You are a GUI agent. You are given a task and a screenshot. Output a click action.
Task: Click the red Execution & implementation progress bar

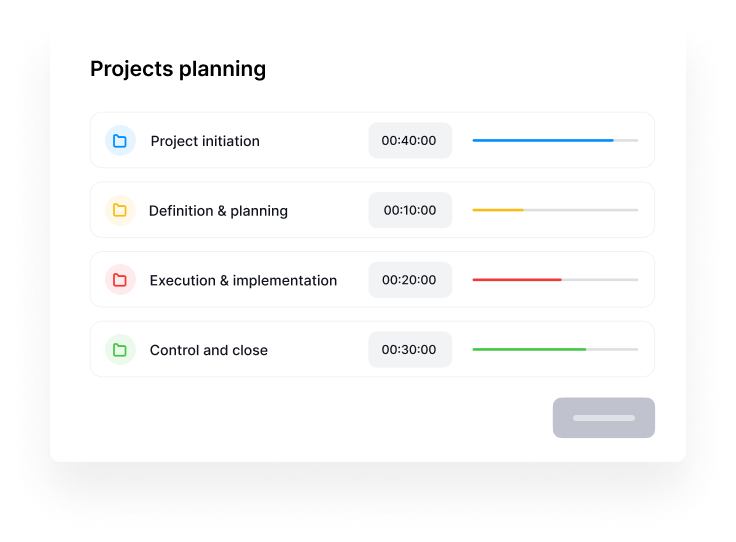click(x=517, y=280)
